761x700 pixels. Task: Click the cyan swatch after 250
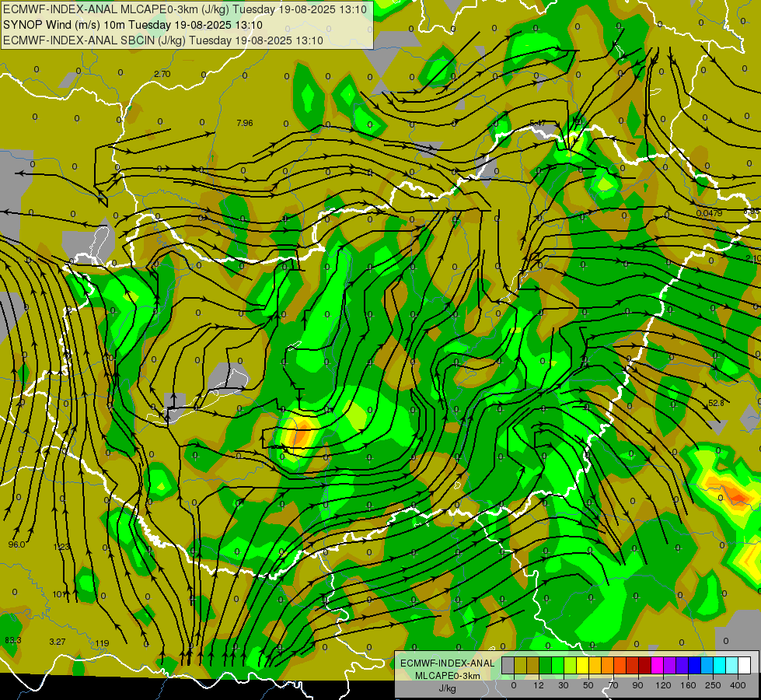point(720,666)
